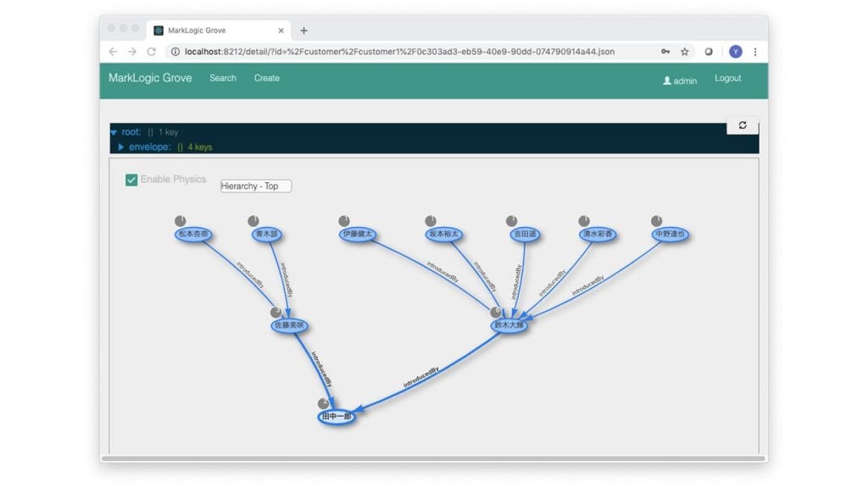The width and height of the screenshot is (868, 488).
Task: Bookmark this page with the star icon
Action: (684, 52)
